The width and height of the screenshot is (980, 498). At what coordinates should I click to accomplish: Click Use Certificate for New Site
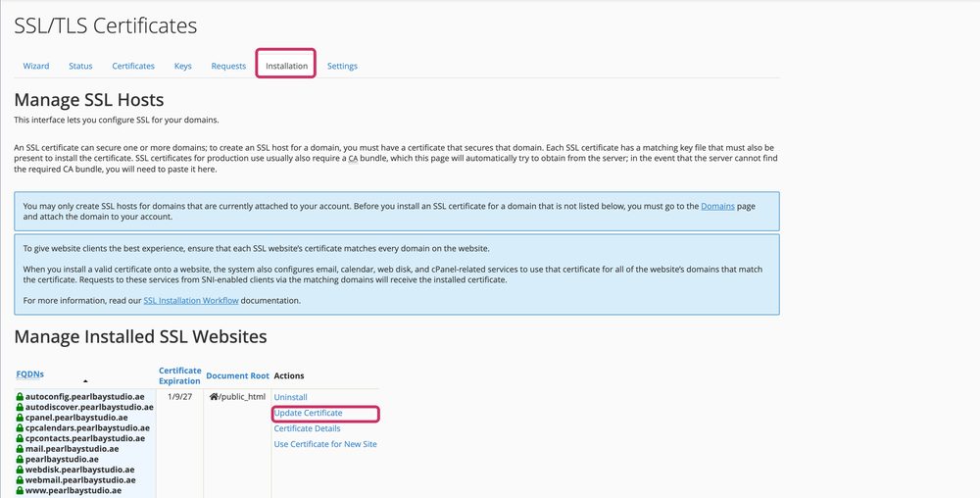(x=325, y=444)
